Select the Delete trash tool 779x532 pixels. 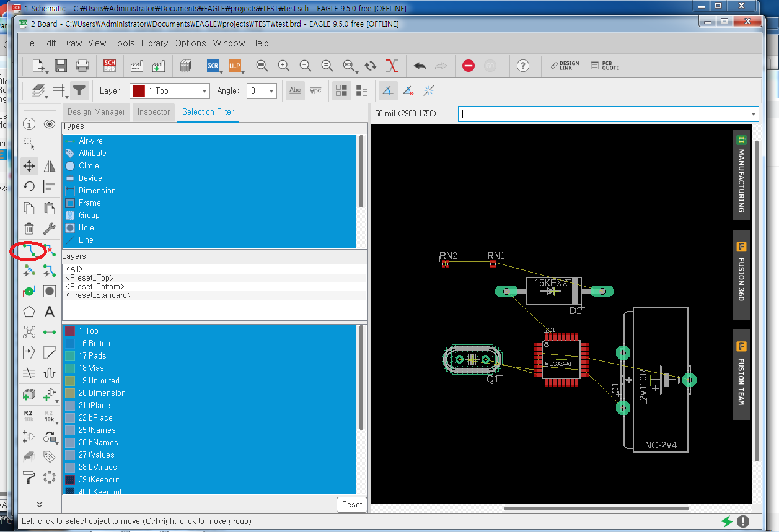29,229
